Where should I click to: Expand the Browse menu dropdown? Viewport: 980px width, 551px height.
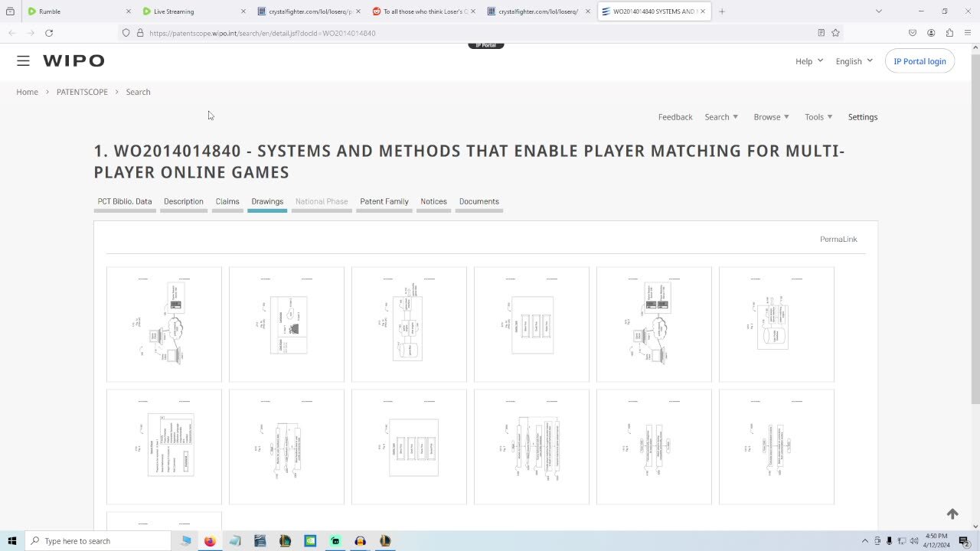[771, 117]
